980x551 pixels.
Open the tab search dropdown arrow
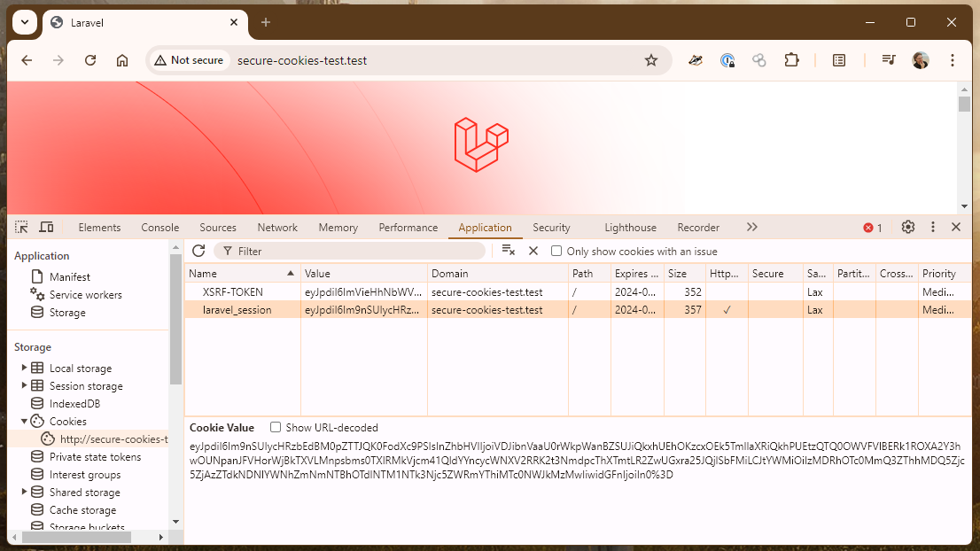coord(25,22)
